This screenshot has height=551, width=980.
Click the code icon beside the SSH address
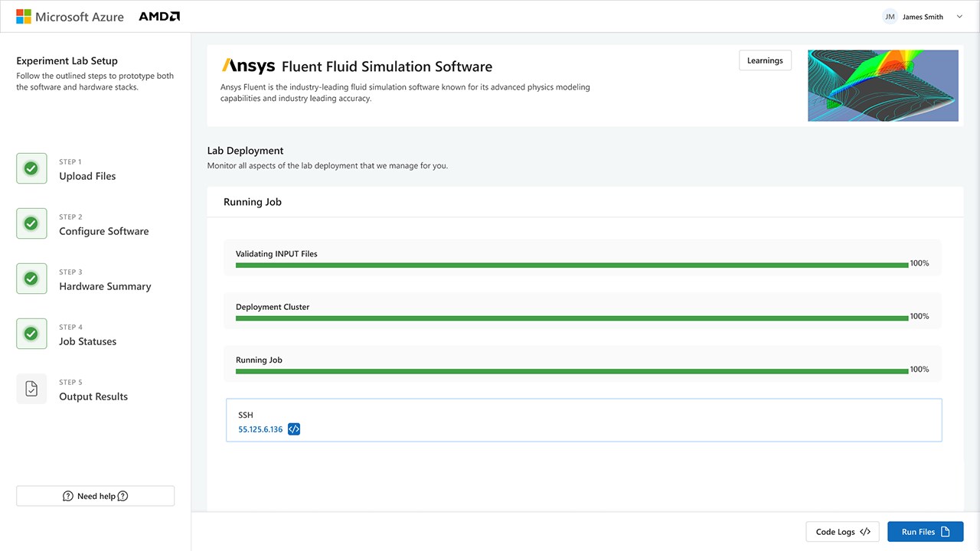pos(294,429)
